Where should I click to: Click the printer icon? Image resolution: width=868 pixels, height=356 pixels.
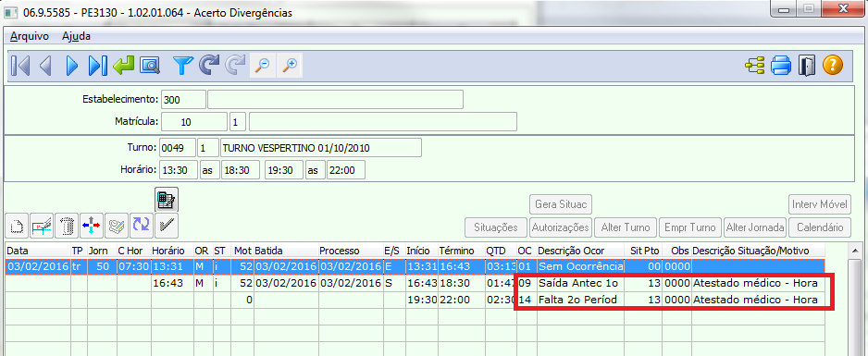pos(783,66)
